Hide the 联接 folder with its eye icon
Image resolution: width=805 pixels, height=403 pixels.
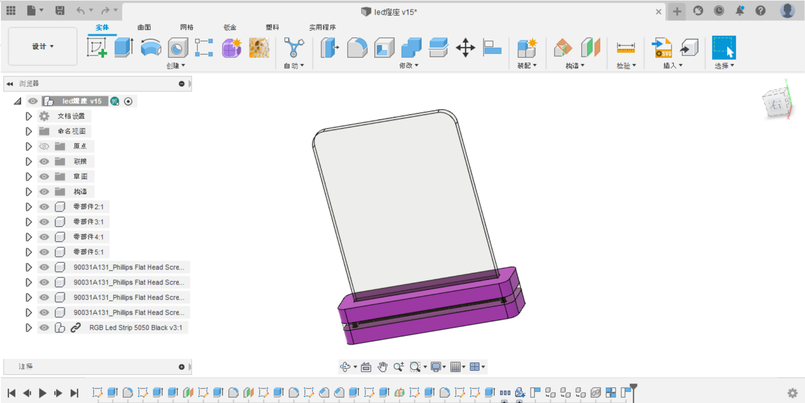(44, 161)
